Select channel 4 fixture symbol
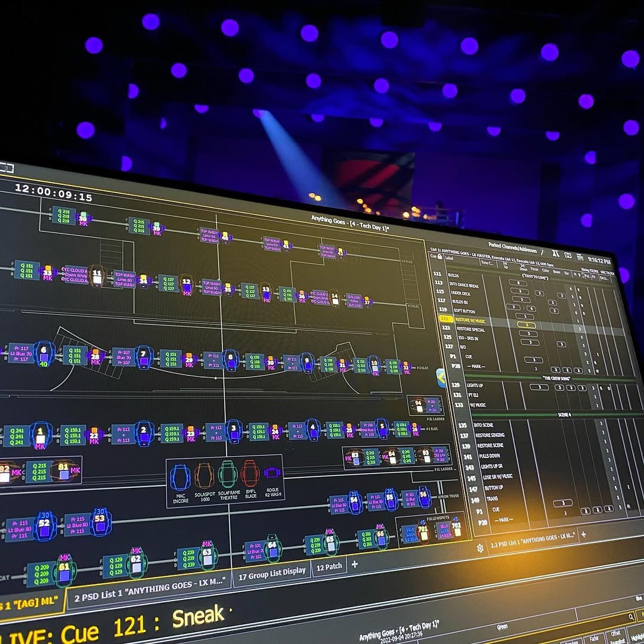 pyautogui.click(x=312, y=429)
